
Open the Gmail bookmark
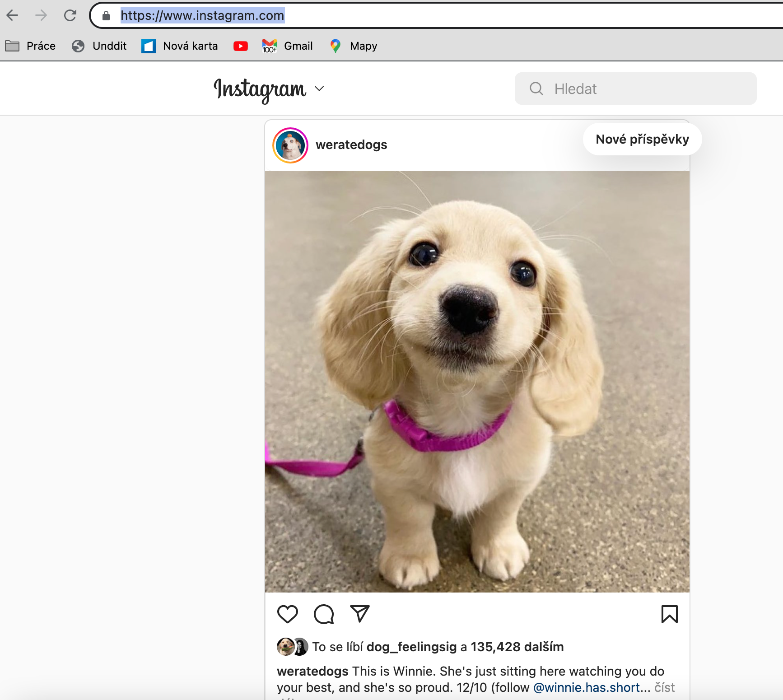[x=287, y=46]
